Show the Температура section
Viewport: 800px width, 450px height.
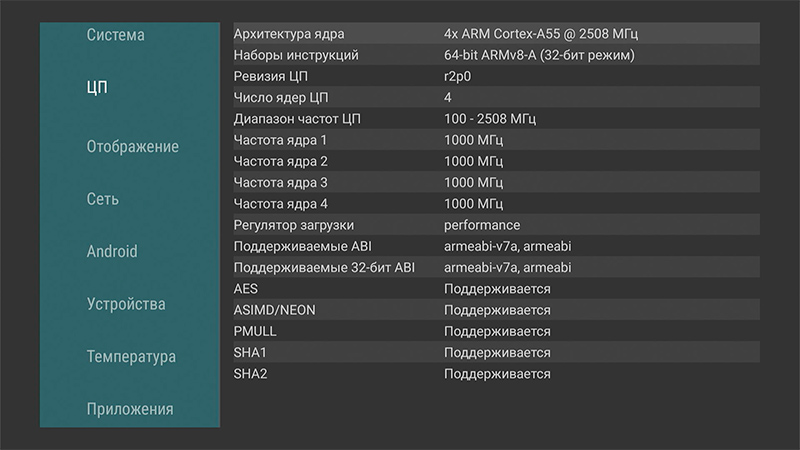(131, 357)
